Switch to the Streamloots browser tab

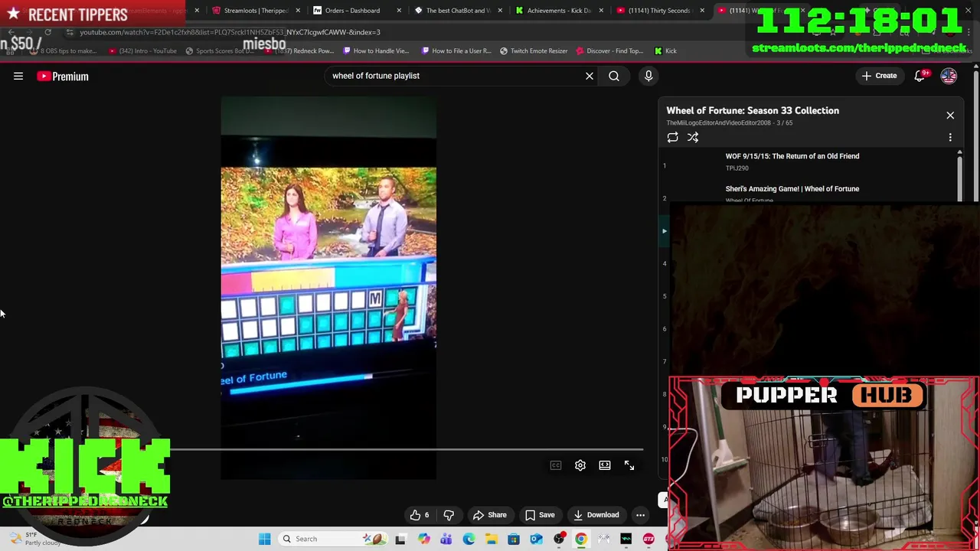coord(255,10)
